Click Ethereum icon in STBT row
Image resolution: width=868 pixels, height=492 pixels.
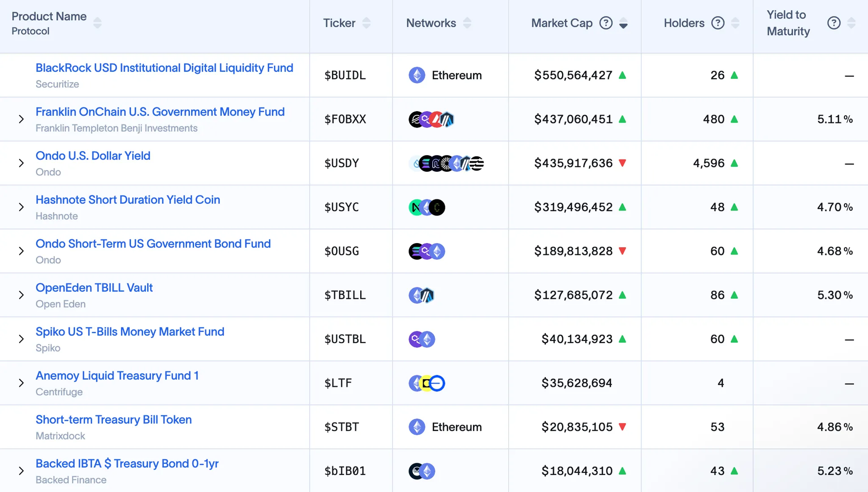pos(417,427)
